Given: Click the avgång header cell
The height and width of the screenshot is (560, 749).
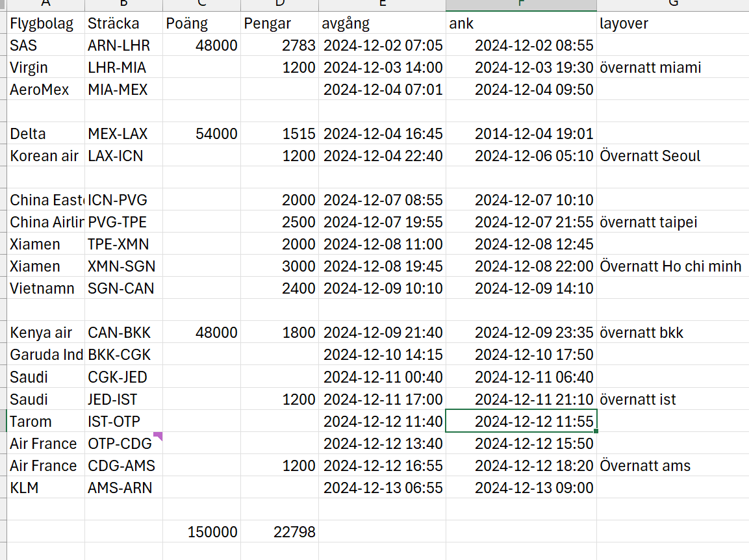Looking at the screenshot, I should pos(382,23).
